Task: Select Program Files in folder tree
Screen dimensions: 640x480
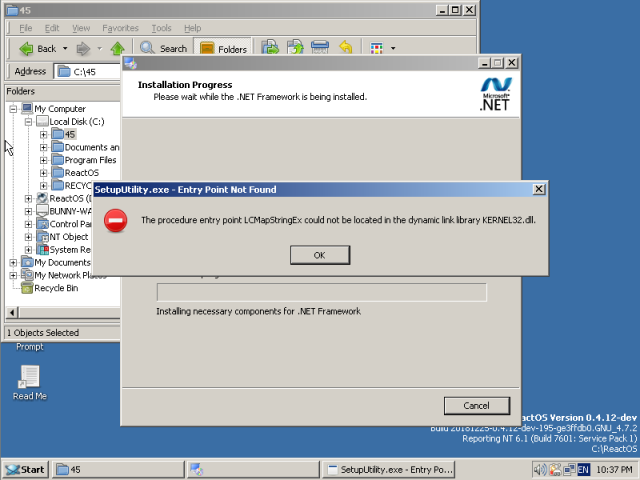Action: click(90, 160)
